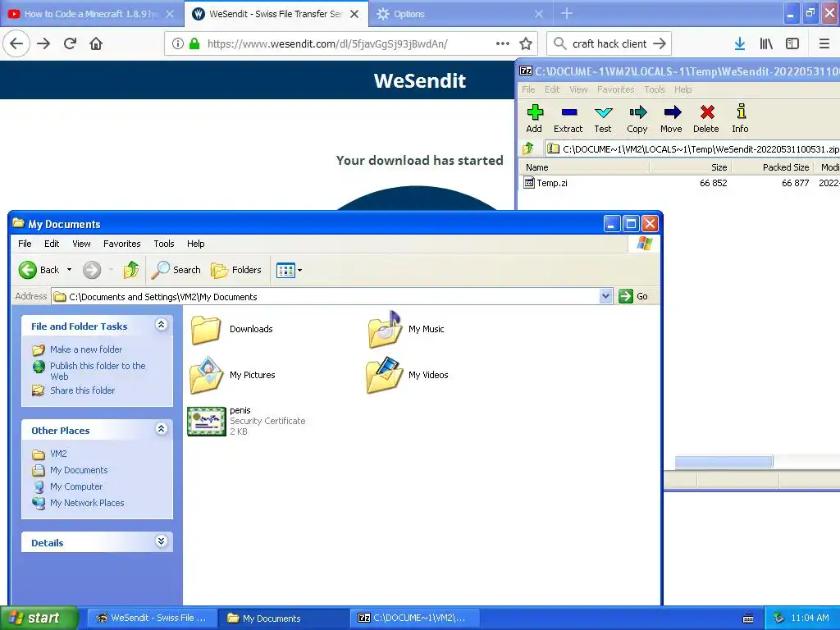Click Back in My Documents
840x630 pixels.
[39, 269]
